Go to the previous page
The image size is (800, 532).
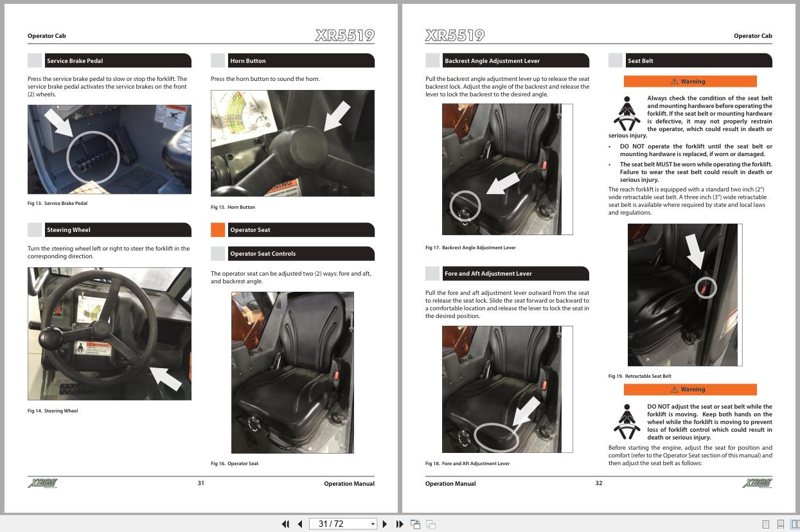click(x=300, y=524)
